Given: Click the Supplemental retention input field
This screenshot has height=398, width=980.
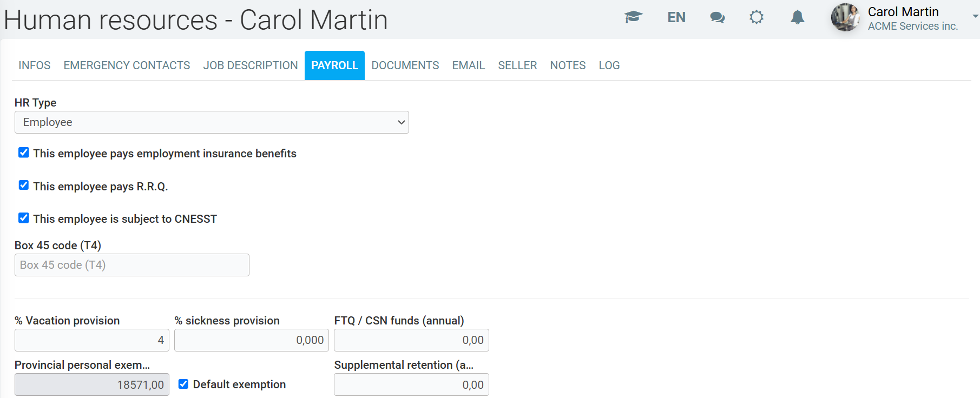Looking at the screenshot, I should 411,384.
